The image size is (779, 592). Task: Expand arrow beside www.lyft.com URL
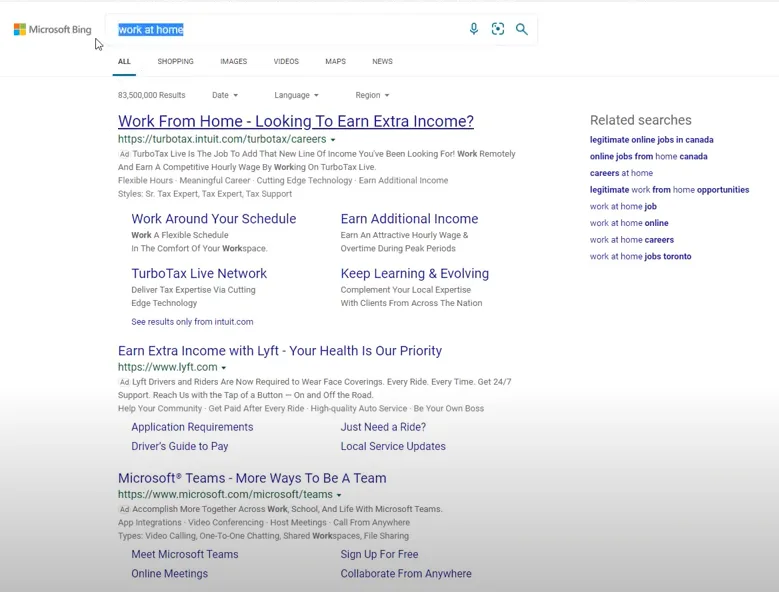click(x=224, y=368)
